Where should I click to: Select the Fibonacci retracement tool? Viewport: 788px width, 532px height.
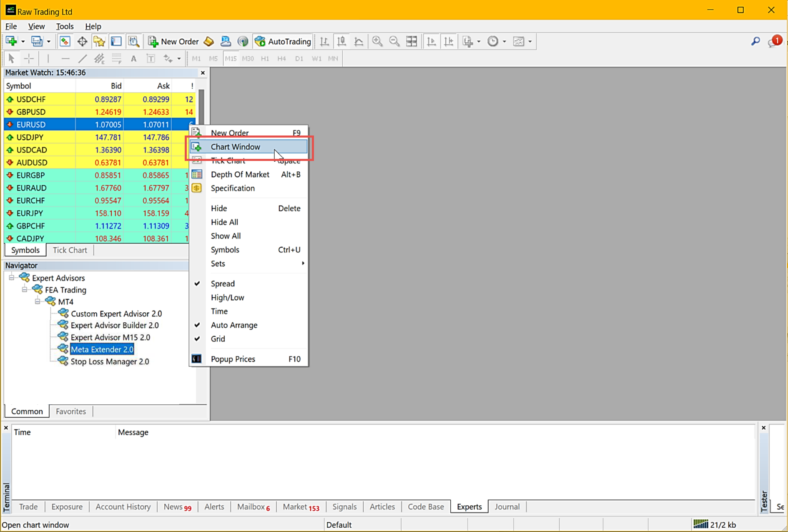[x=116, y=58]
